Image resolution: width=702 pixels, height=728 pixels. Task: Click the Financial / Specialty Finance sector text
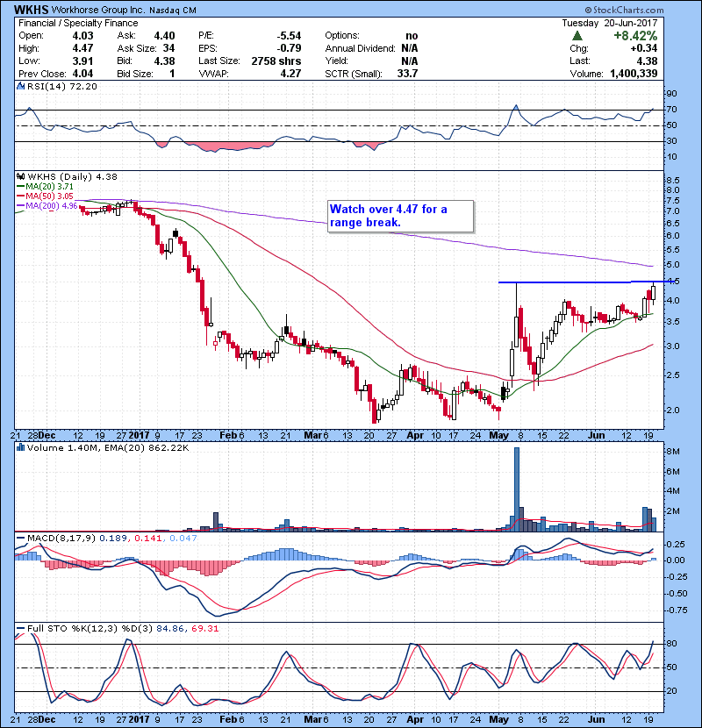tap(78, 23)
